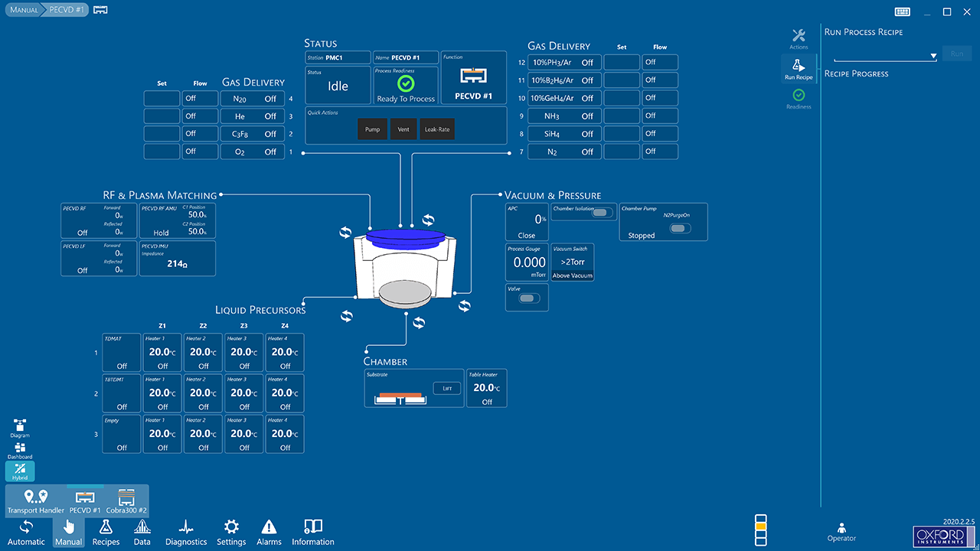Image resolution: width=980 pixels, height=551 pixels.
Task: Click the NH3 gas set input field
Action: (622, 116)
